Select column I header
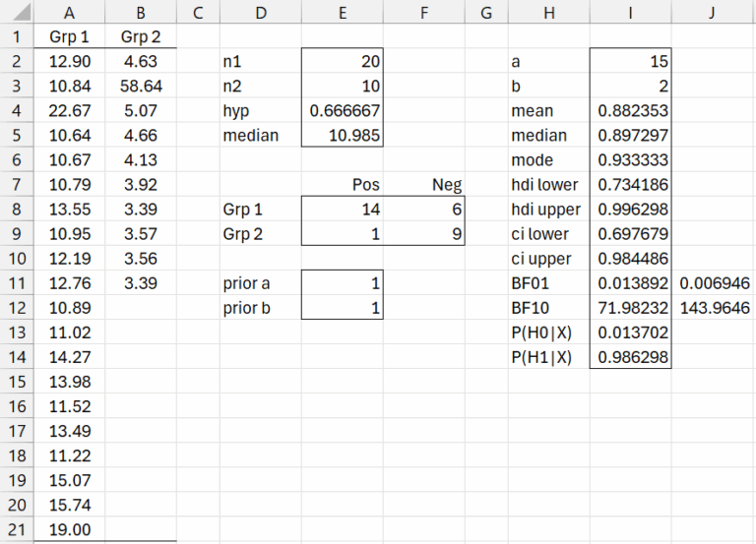The image size is (756, 544). [x=630, y=13]
